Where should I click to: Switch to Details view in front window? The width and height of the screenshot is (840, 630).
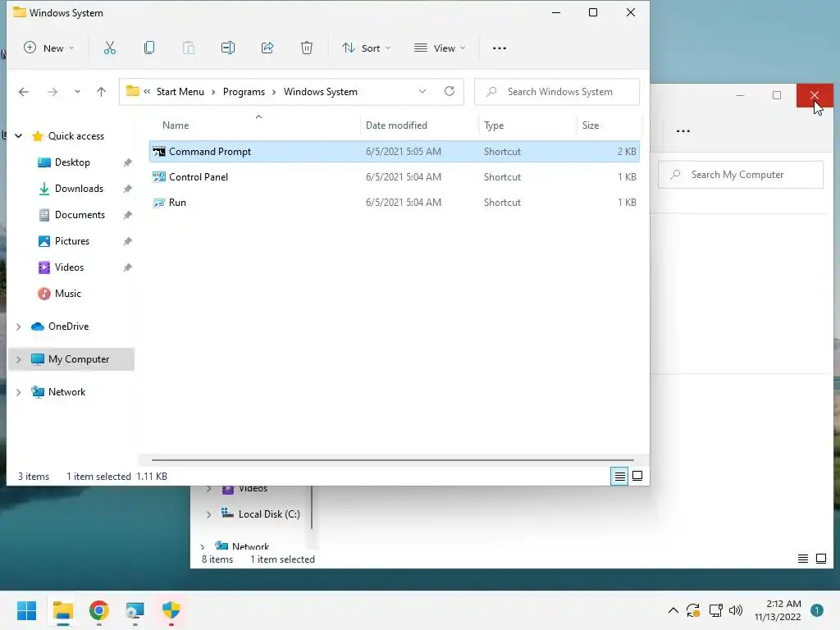click(x=620, y=476)
